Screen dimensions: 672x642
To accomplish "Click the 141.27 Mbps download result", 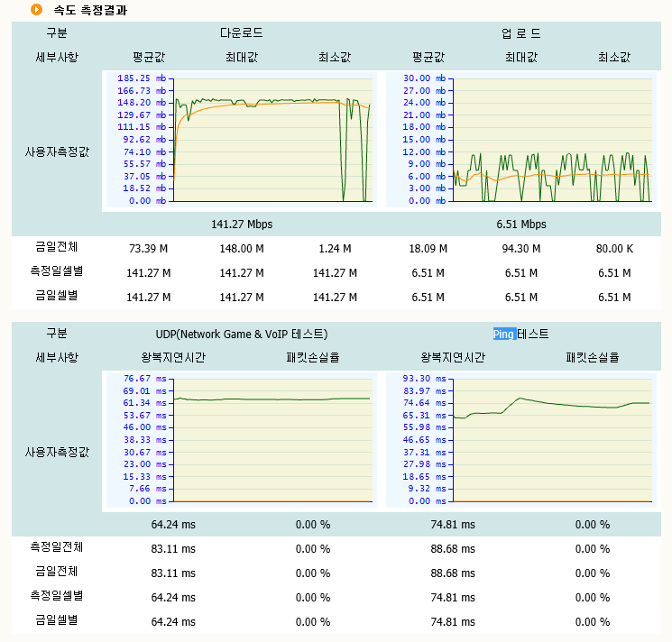I will pyautogui.click(x=242, y=224).
